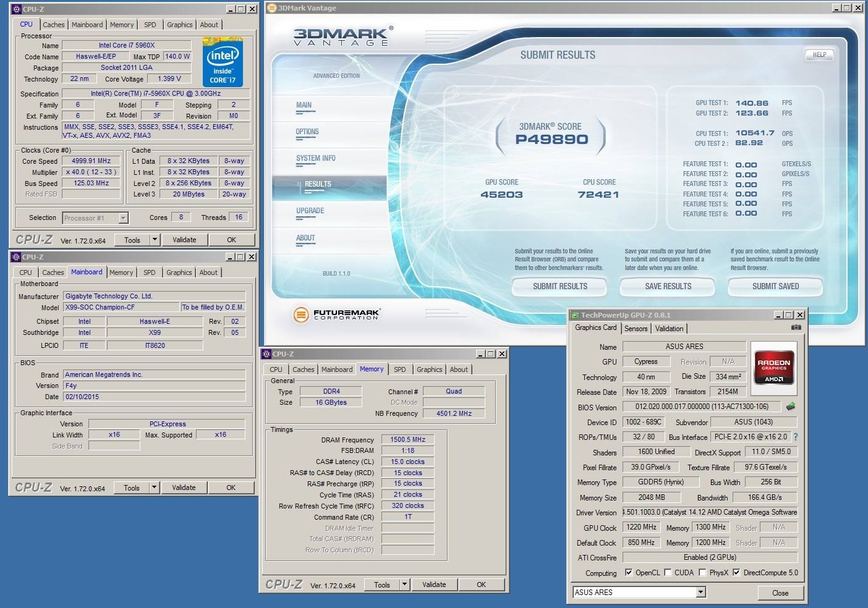868x608 pixels.
Task: Click the BIOS save chip icon in GPU-Z
Action: tap(790, 407)
